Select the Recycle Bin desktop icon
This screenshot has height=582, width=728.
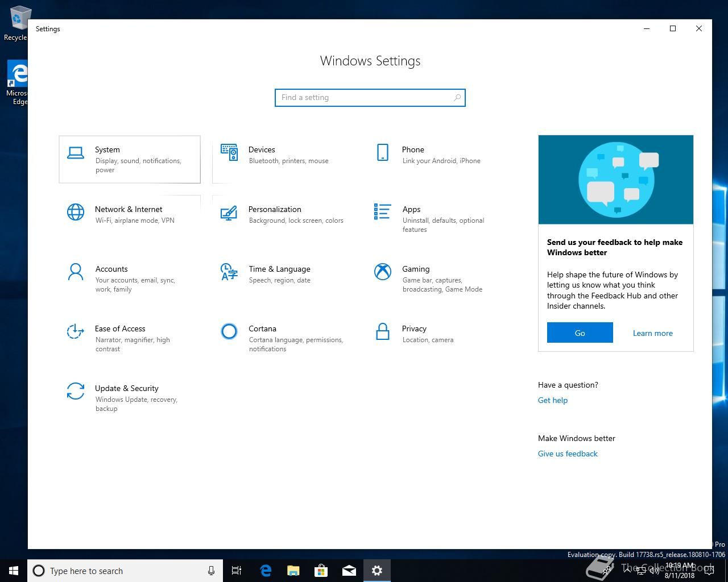pos(16,23)
